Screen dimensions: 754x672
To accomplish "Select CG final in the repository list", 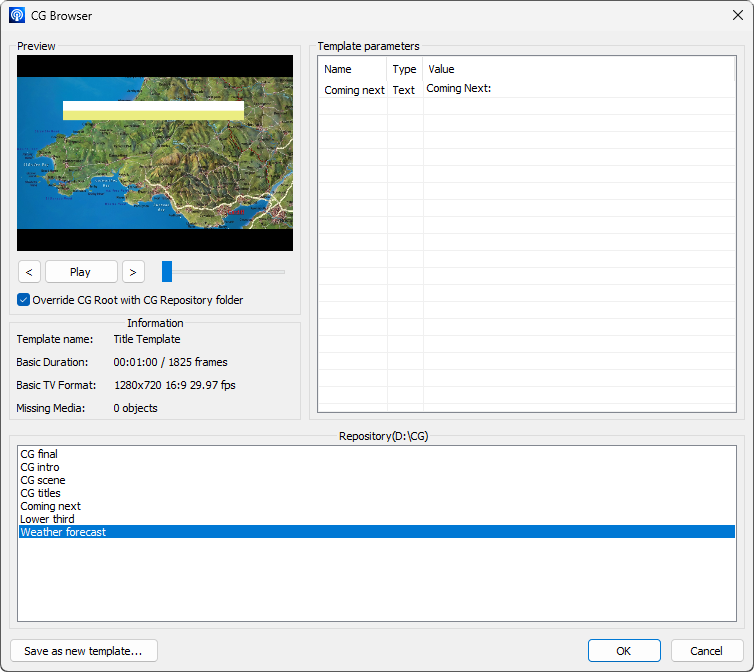I will pyautogui.click(x=377, y=454).
